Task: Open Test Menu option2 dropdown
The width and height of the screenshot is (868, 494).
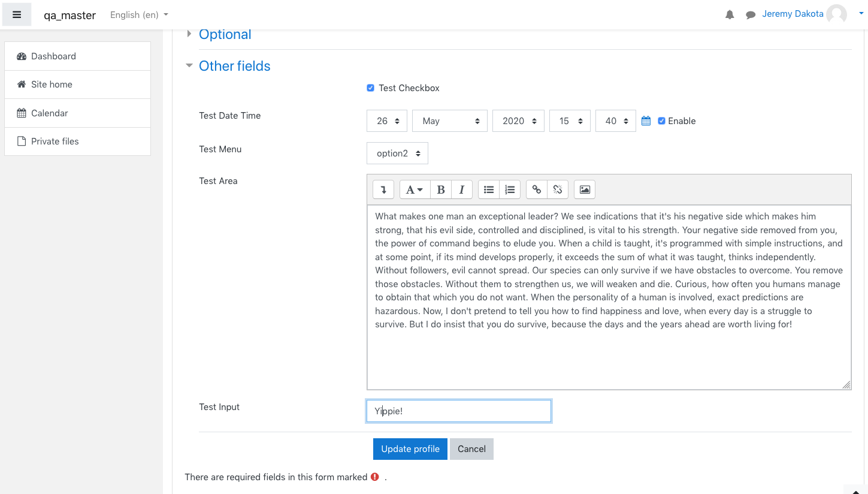Action: pos(397,153)
